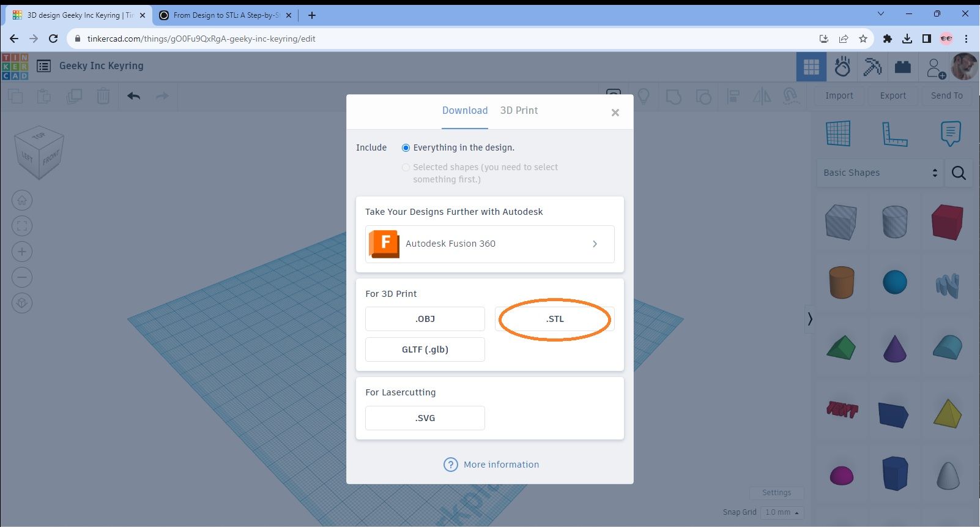Click the browser reload button
This screenshot has width=980, height=527.
click(53, 39)
